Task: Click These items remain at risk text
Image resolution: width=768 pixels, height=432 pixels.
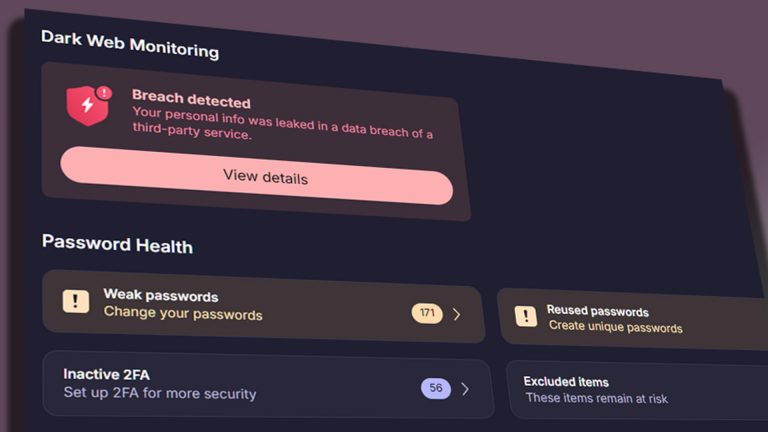Action: (596, 398)
